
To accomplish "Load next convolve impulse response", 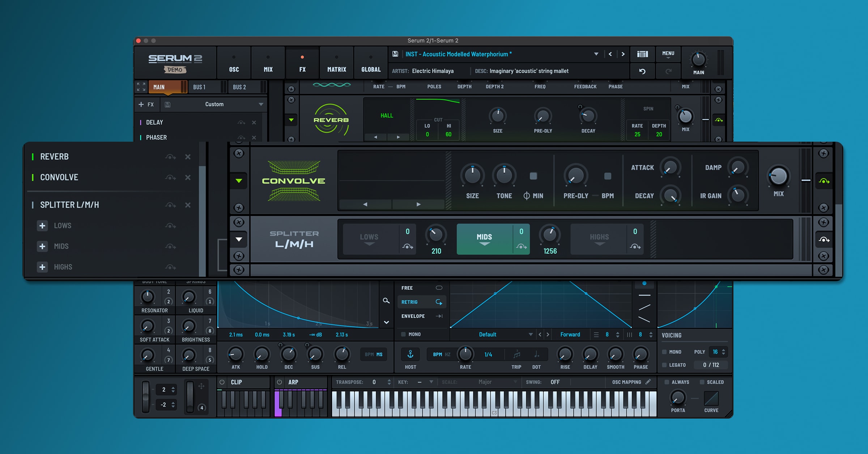I will click(x=418, y=204).
